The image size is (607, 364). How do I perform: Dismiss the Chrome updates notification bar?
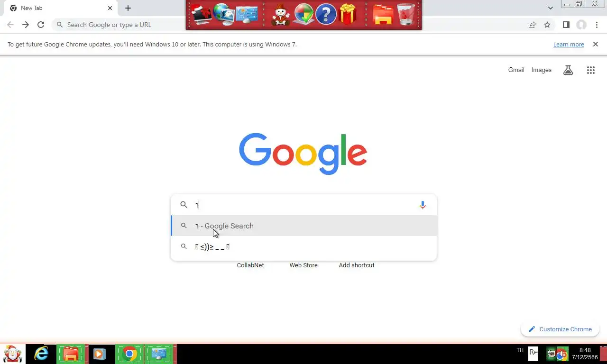596,44
